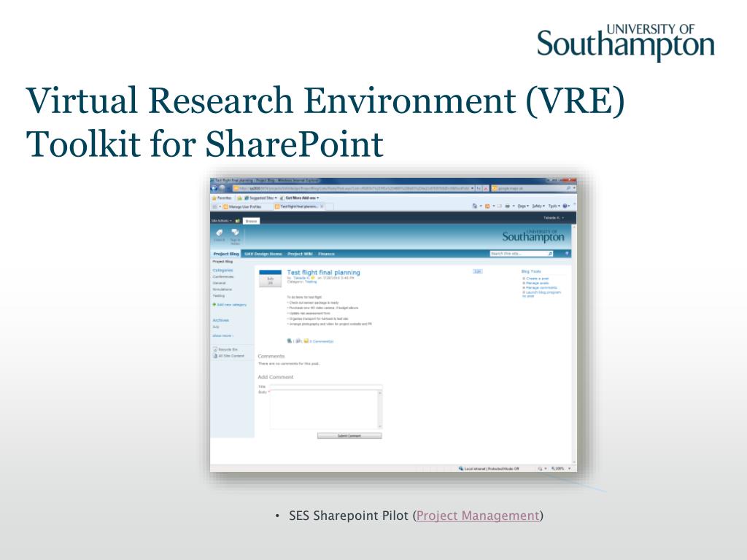
Task: Open the Testing category in sidebar
Action: point(218,296)
